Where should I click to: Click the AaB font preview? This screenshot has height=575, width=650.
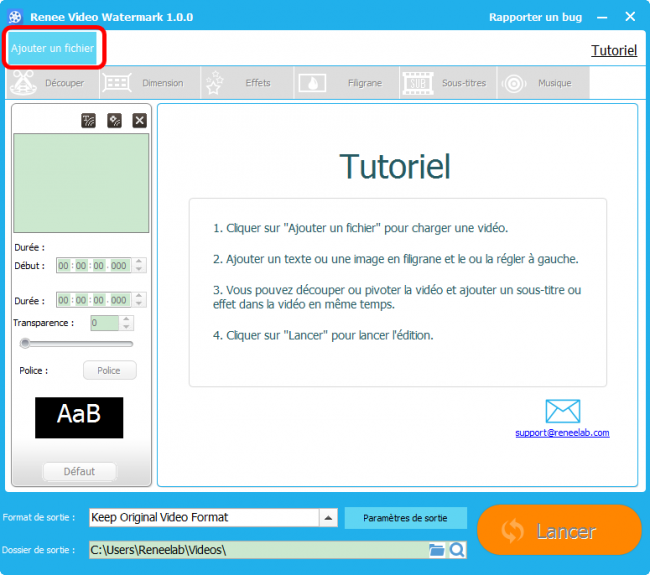(79, 417)
